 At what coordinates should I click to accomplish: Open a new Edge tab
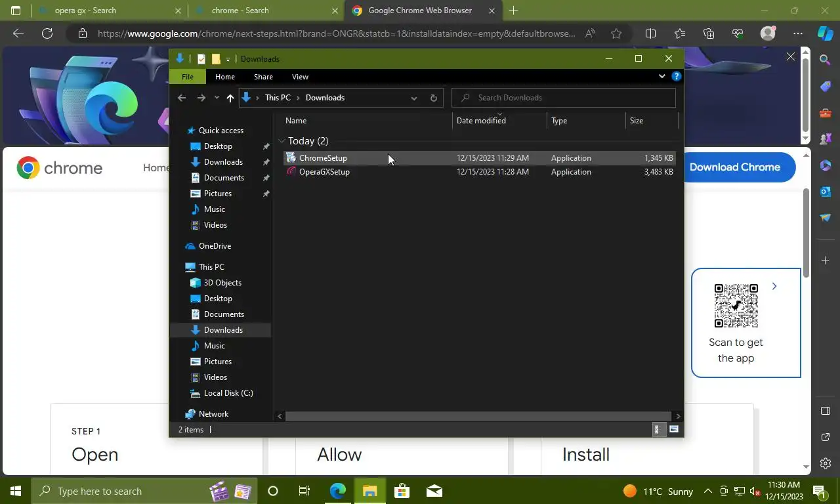coord(513,10)
